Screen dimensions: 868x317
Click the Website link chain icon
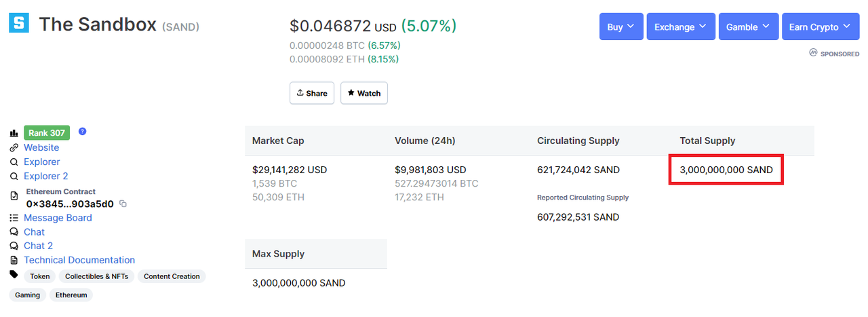[x=14, y=147]
